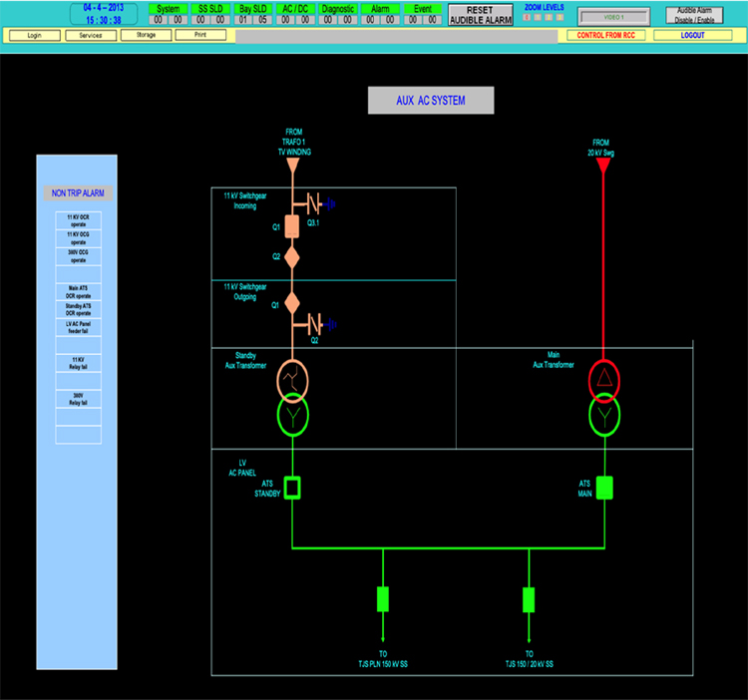The width and height of the screenshot is (748, 700).
Task: Open the Event tab
Action: (422, 8)
